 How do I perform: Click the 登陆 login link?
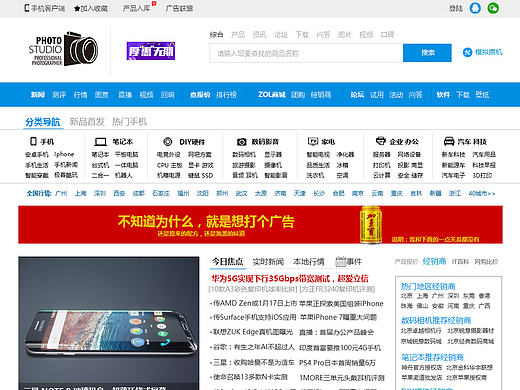[456, 8]
